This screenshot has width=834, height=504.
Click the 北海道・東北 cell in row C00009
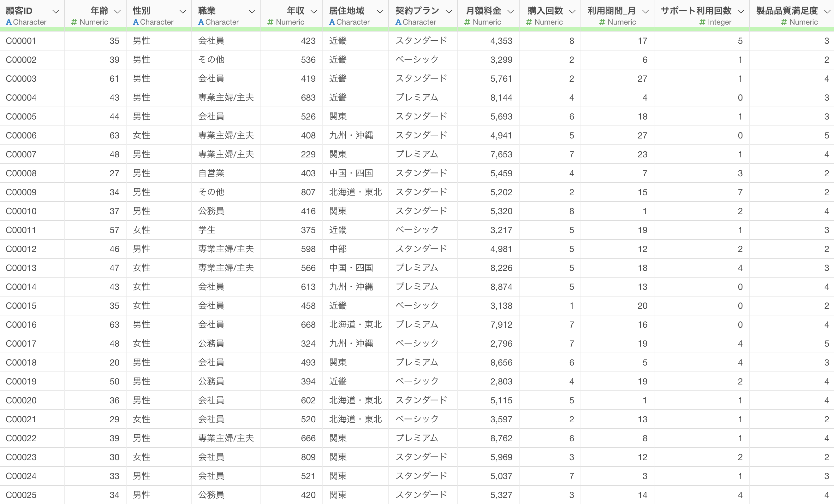(x=355, y=192)
